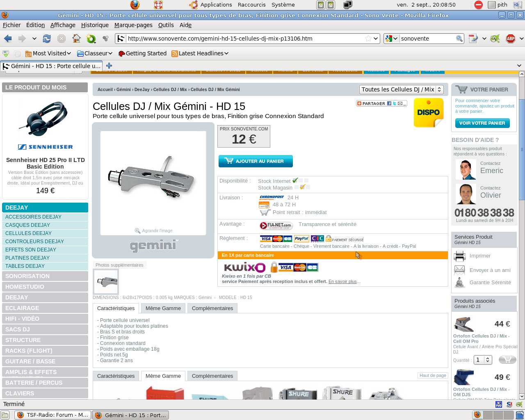Screen dimensions: 525x420
Task: Switch to TSF-Radio Forum taskbar window
Action: pyautogui.click(x=52, y=415)
